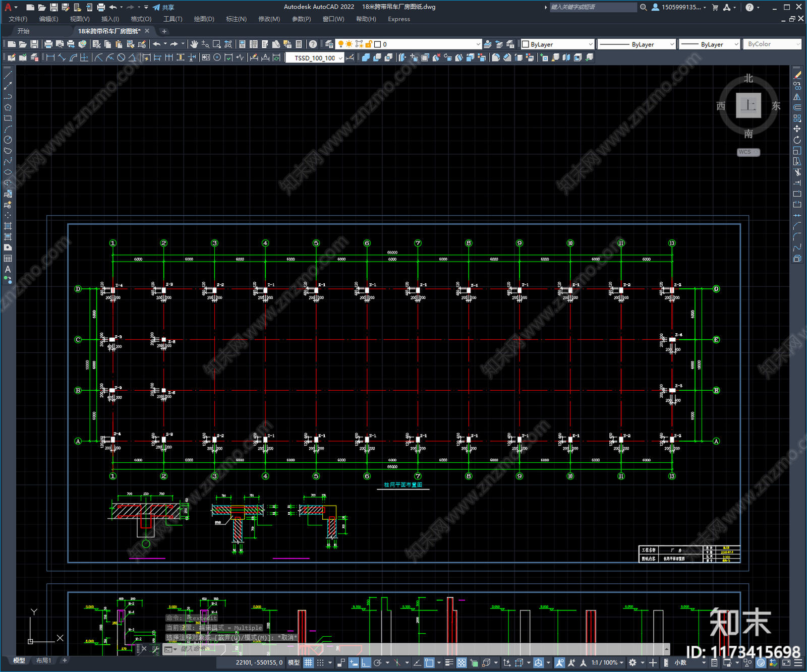Switch to the 开始 start tab
Screen dimensions: 807x672
coord(24,31)
